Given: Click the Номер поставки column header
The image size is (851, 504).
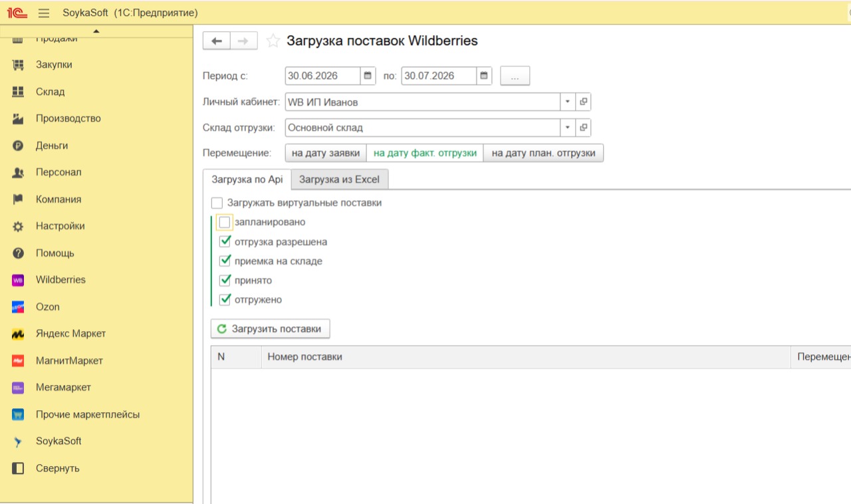Looking at the screenshot, I should coord(525,357).
